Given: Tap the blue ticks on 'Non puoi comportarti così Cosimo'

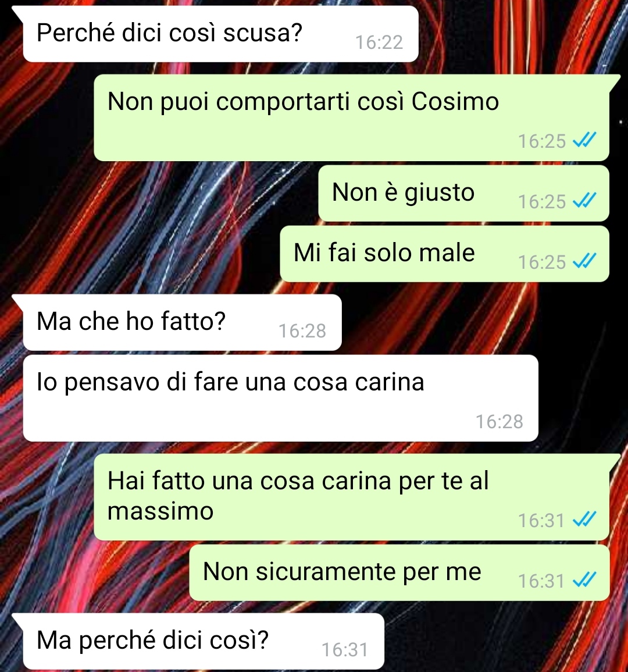Looking at the screenshot, I should pos(585,140).
